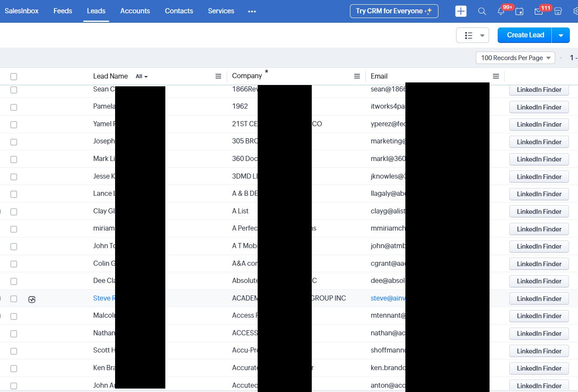Click activity icon in Steve row
The height and width of the screenshot is (392, 578).
point(32,299)
